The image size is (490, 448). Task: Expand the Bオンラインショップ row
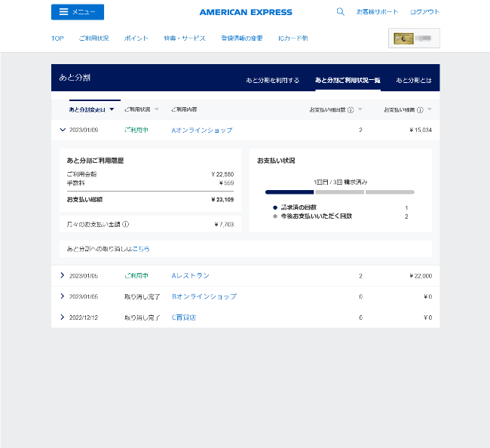[62, 296]
